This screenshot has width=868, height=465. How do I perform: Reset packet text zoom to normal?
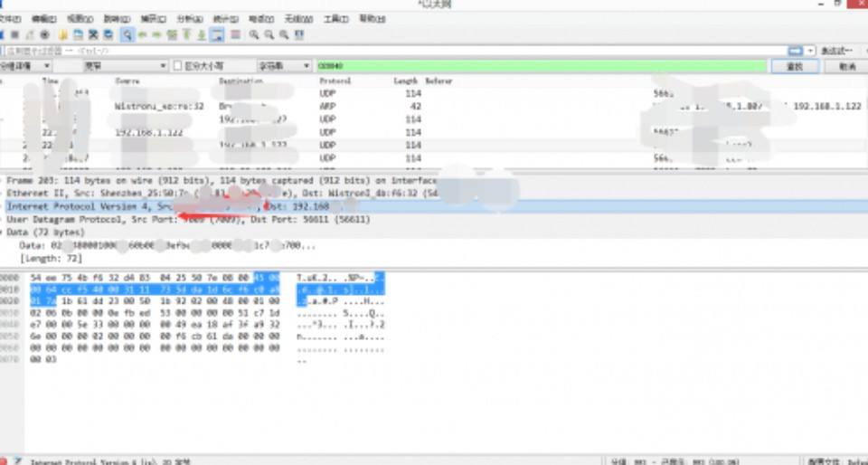click(x=284, y=35)
